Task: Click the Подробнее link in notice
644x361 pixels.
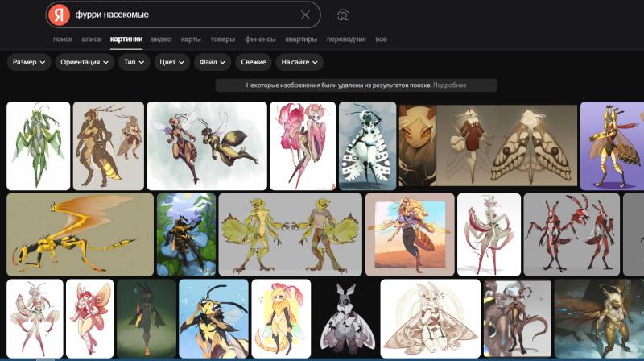Action: point(450,85)
